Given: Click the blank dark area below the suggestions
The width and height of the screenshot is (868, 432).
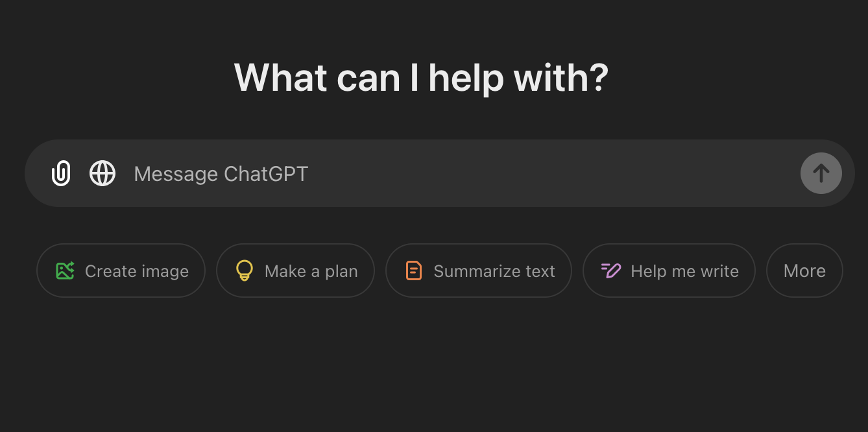Looking at the screenshot, I should tap(433, 370).
